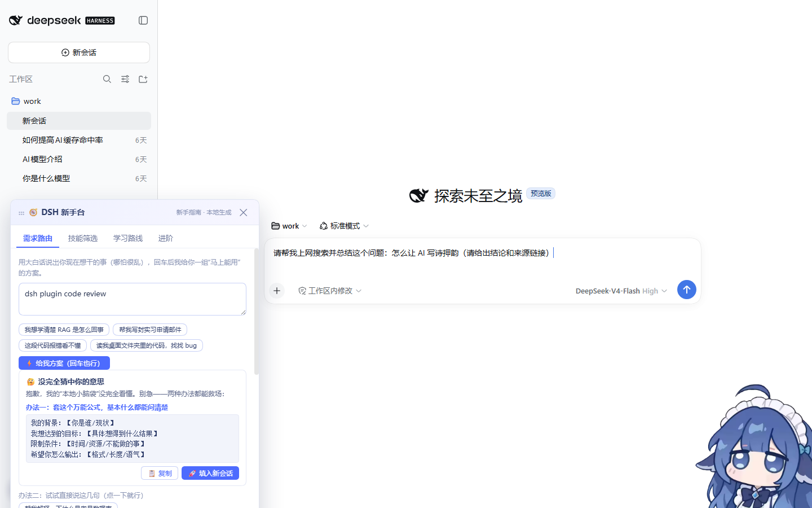Click the HARNESS label badge
Viewport: 812px width, 508px height.
(100, 21)
